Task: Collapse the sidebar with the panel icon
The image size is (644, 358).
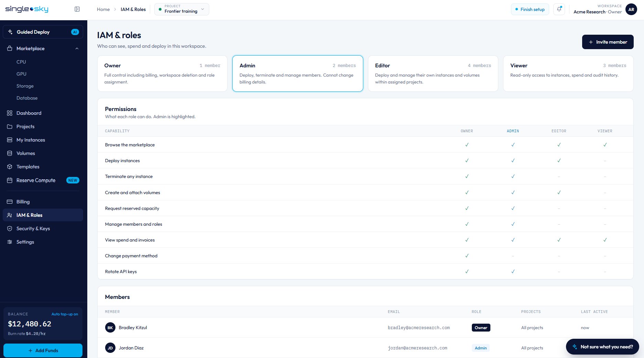Action: pyautogui.click(x=77, y=9)
